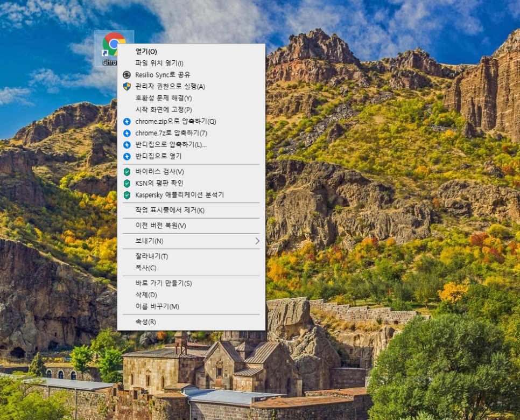520x420 pixels.
Task: Click Kaspersky icon beside KSN의 평판 확인
Action: point(127,183)
